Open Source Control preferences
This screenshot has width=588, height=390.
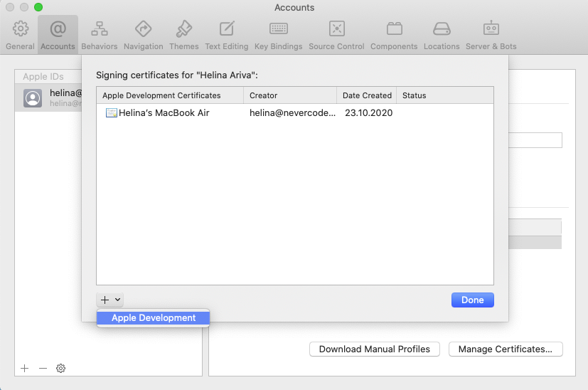(336, 36)
